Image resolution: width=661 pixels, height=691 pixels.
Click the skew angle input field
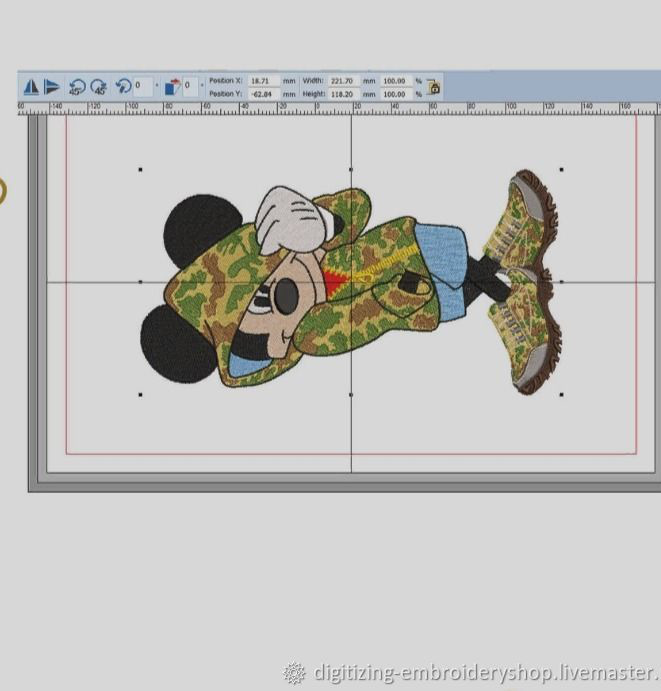click(x=189, y=87)
